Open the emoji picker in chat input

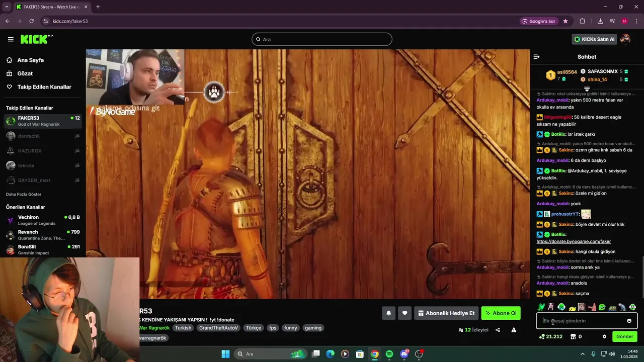pyautogui.click(x=629, y=321)
